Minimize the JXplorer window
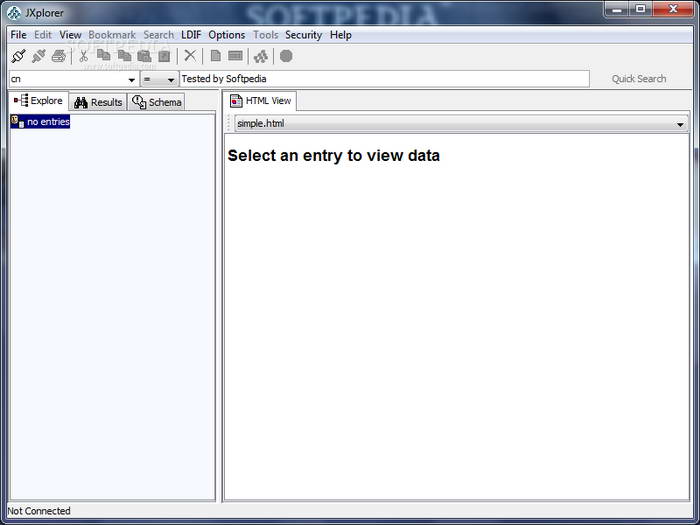The width and height of the screenshot is (700, 525). tap(617, 9)
